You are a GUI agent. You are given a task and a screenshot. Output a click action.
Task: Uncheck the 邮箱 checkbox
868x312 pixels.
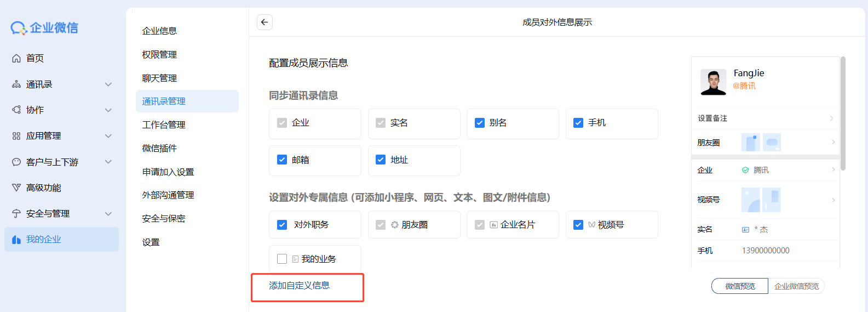[x=282, y=160]
